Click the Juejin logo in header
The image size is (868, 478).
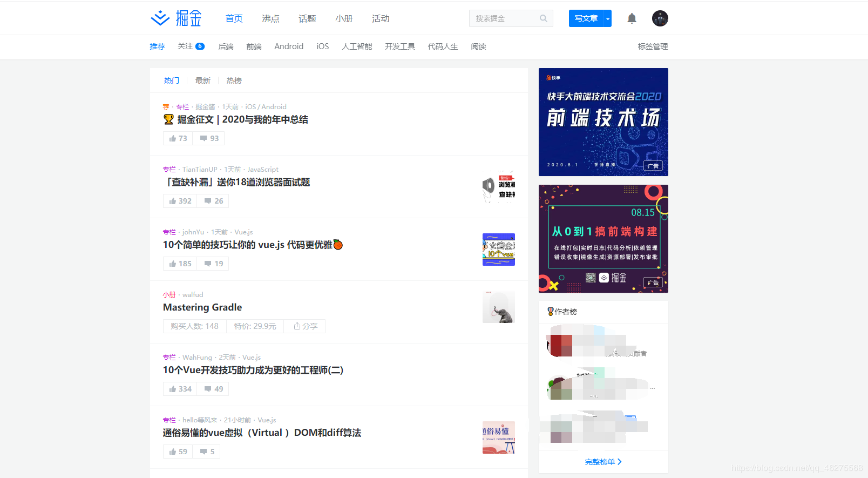pos(176,18)
